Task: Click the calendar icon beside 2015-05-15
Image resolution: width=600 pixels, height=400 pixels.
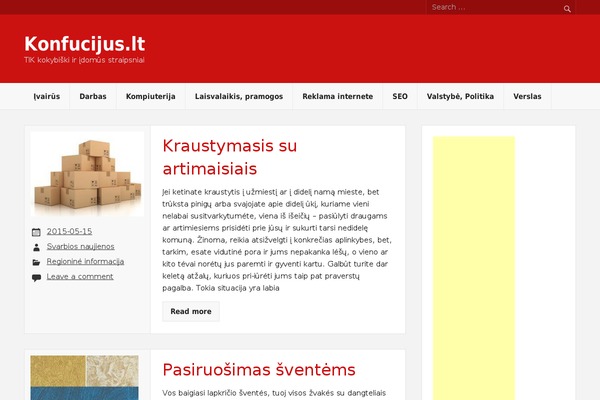Action: tap(36, 232)
